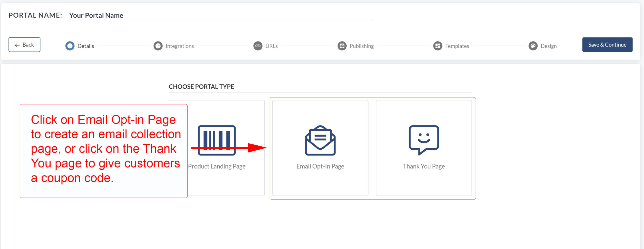Screen dimensions: 644x249
Task: Open the Integrations step label
Action: click(180, 46)
